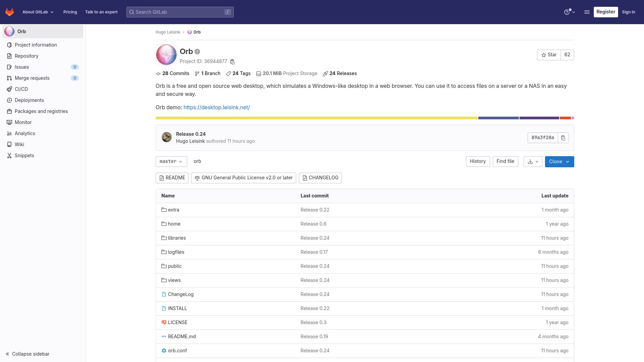Open Repository in sidebar
Image resolution: width=644 pixels, height=362 pixels.
43,56
